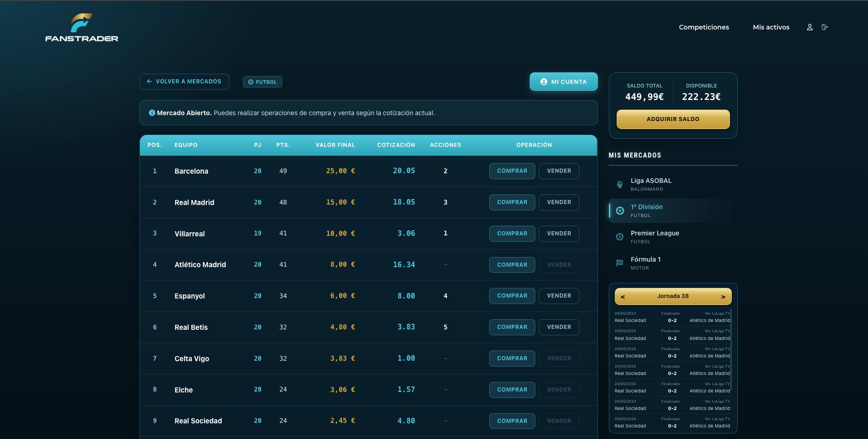Go to previous jornada arrow
This screenshot has height=439, width=868.
point(623,297)
